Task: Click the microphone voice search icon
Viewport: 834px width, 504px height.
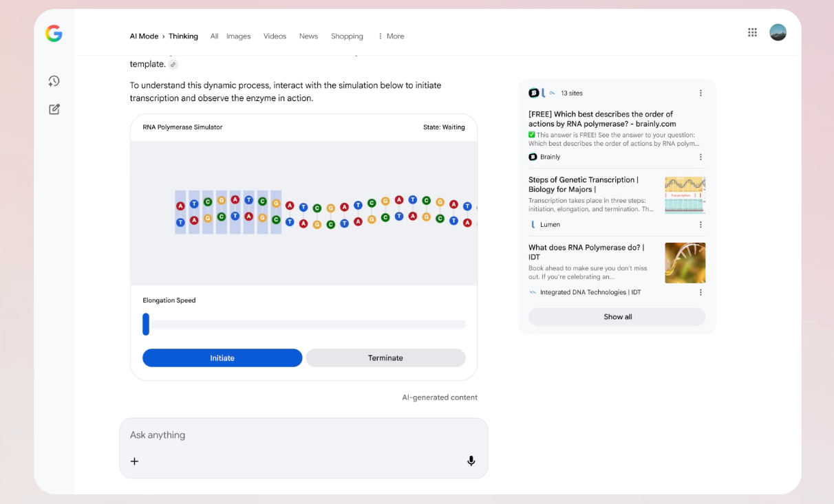Action: click(x=471, y=461)
